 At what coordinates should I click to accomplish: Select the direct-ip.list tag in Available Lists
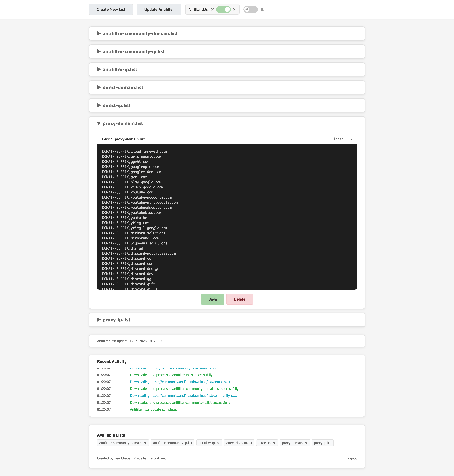click(267, 443)
